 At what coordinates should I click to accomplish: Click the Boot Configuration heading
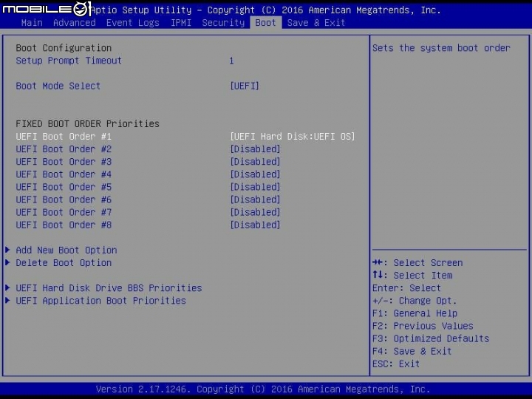[x=64, y=48]
